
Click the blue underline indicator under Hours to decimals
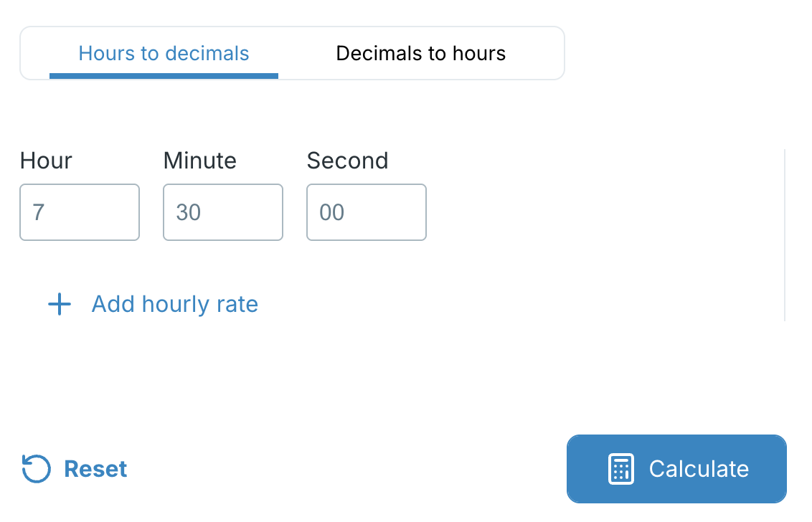(164, 74)
